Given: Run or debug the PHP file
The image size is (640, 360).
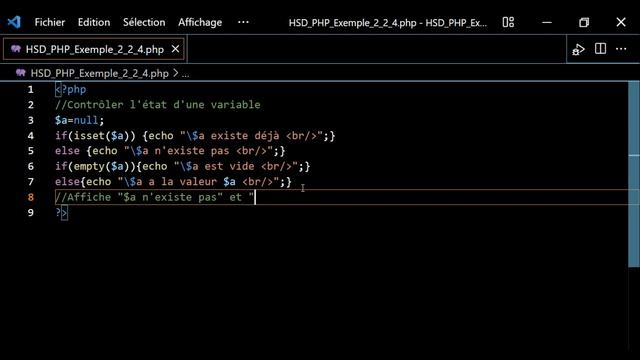Looking at the screenshot, I should point(578,49).
